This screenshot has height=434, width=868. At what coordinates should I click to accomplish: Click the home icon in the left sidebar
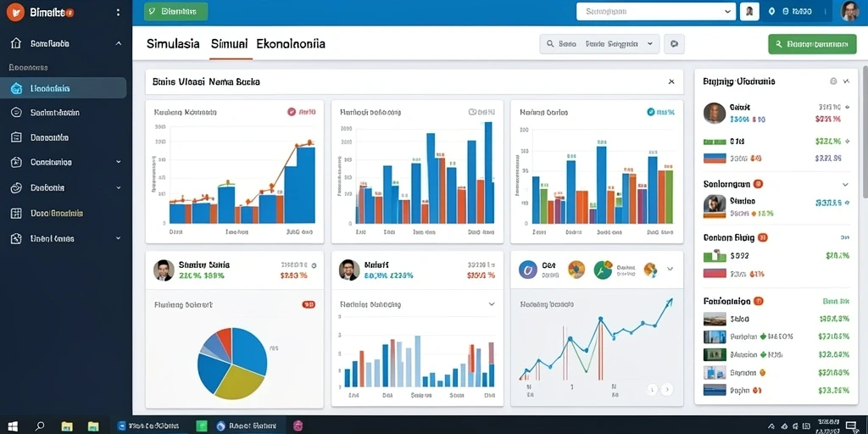(x=16, y=43)
